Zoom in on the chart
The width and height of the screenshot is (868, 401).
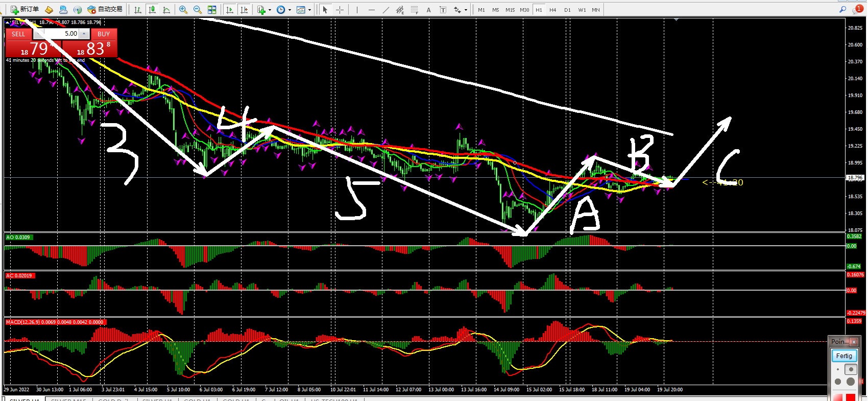pos(183,10)
